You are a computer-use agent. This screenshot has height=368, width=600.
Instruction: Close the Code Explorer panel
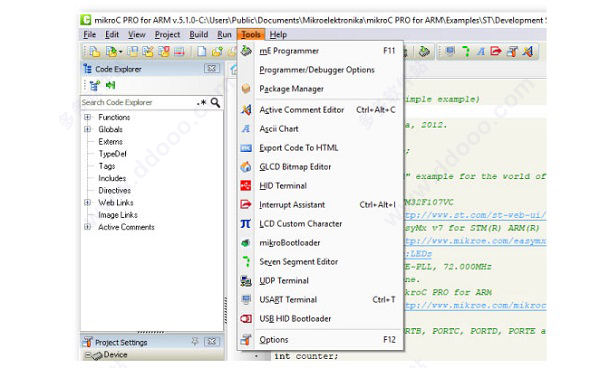pyautogui.click(x=212, y=68)
